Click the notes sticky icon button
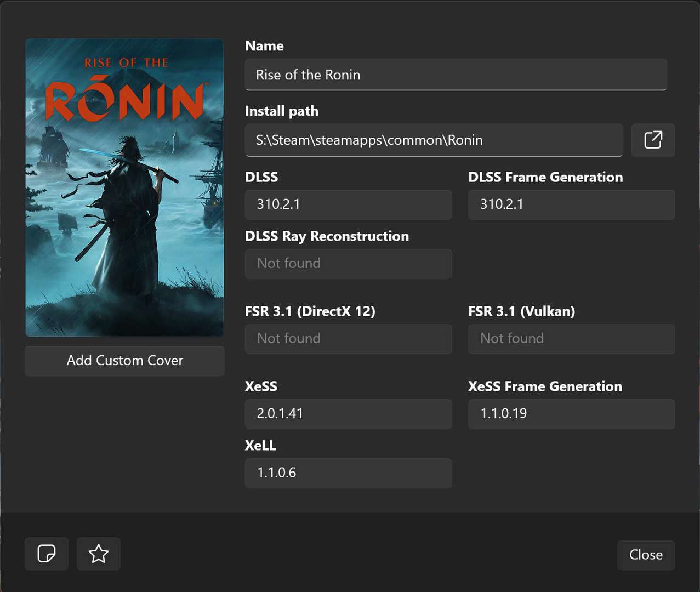700x592 pixels. click(x=47, y=554)
